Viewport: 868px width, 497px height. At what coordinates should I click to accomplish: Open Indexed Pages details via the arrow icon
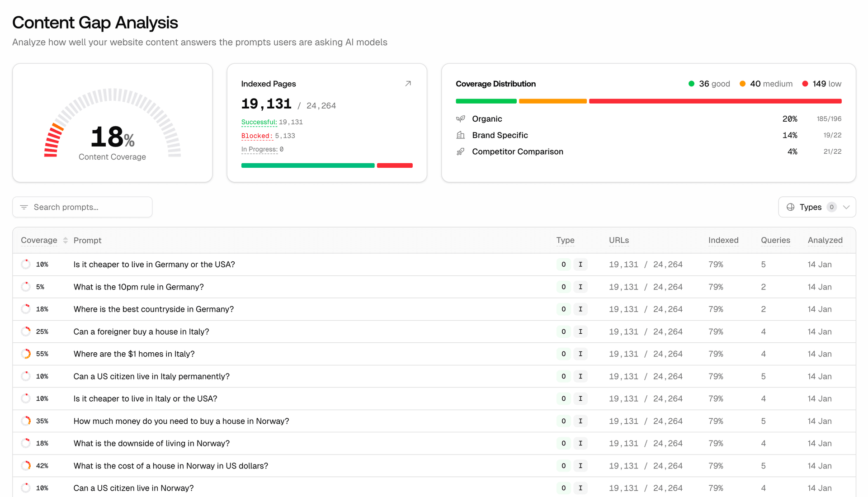407,84
